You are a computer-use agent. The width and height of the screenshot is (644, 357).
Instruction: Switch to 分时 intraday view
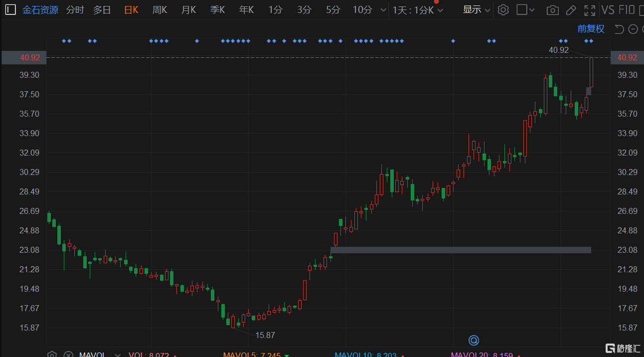pos(75,9)
